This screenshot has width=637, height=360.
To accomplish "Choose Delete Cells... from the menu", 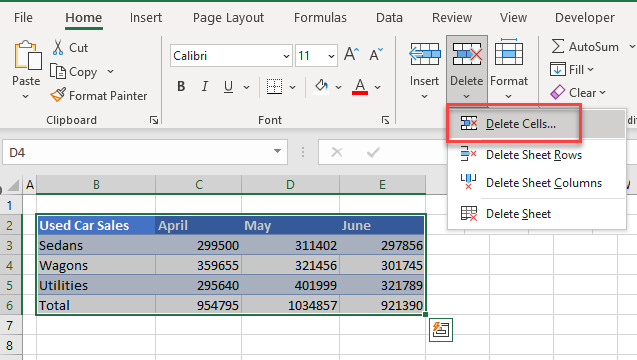I will 536,124.
